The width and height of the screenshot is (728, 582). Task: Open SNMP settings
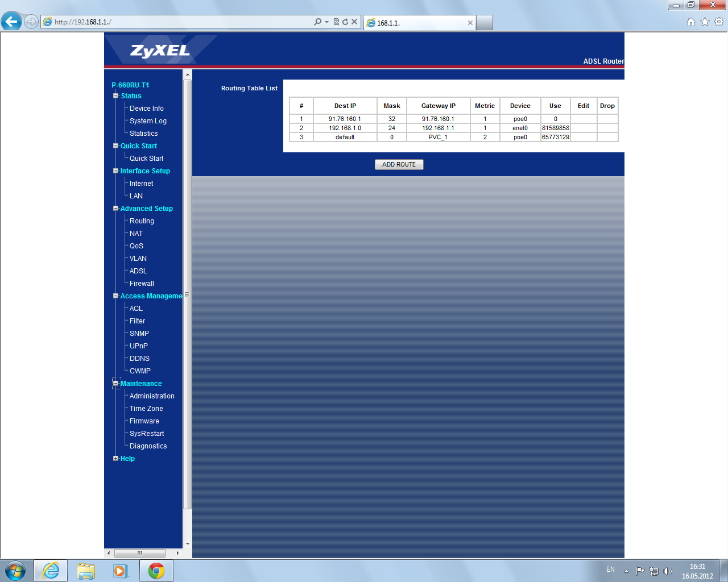[139, 334]
